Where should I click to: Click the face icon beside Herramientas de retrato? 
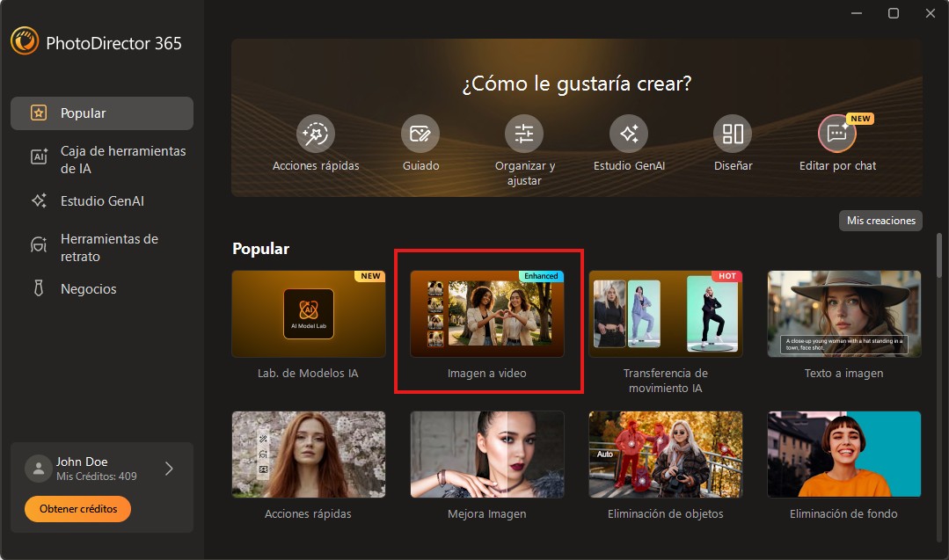click(39, 245)
